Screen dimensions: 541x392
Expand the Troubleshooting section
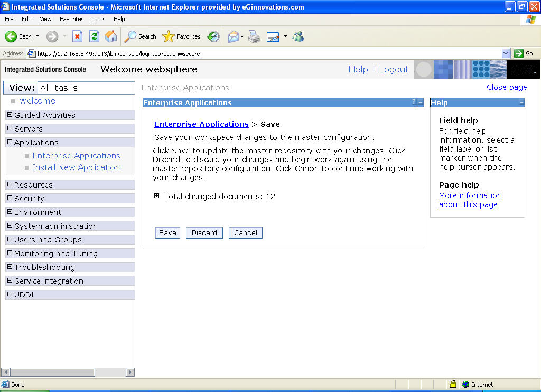point(10,267)
